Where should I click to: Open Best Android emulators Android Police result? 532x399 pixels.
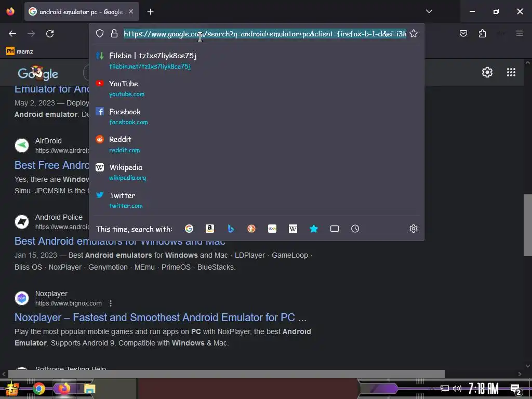[x=120, y=241]
